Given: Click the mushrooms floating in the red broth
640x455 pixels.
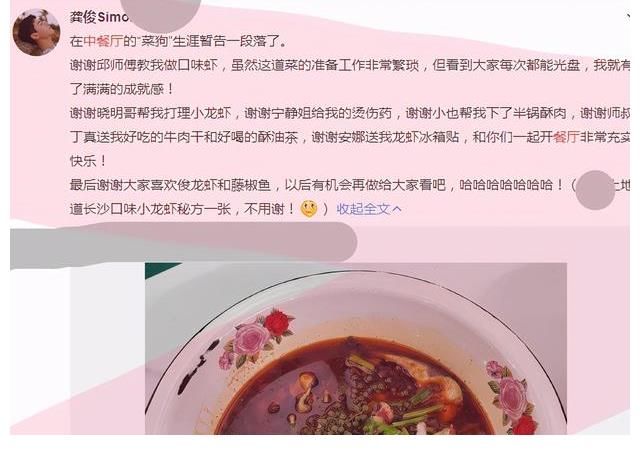Looking at the screenshot, I should coord(304,394).
